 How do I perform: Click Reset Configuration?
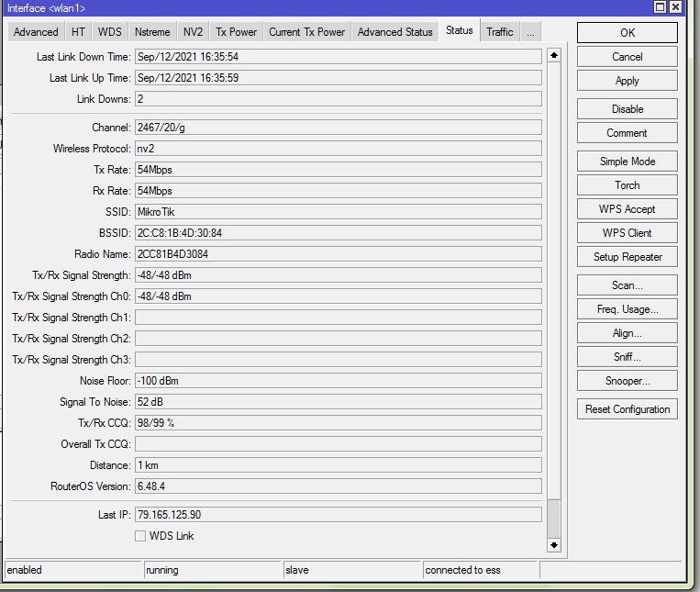tap(628, 409)
